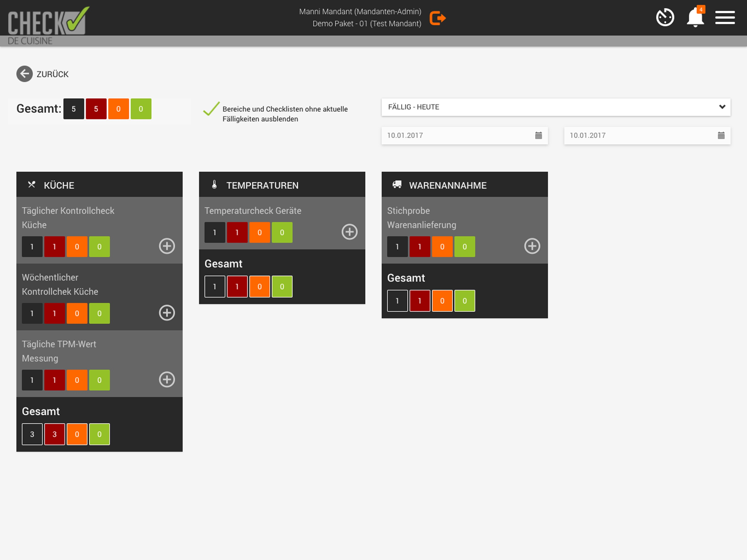Click WARENANNAHME Gesamt black counter 1
This screenshot has width=747, height=560.
tap(398, 301)
